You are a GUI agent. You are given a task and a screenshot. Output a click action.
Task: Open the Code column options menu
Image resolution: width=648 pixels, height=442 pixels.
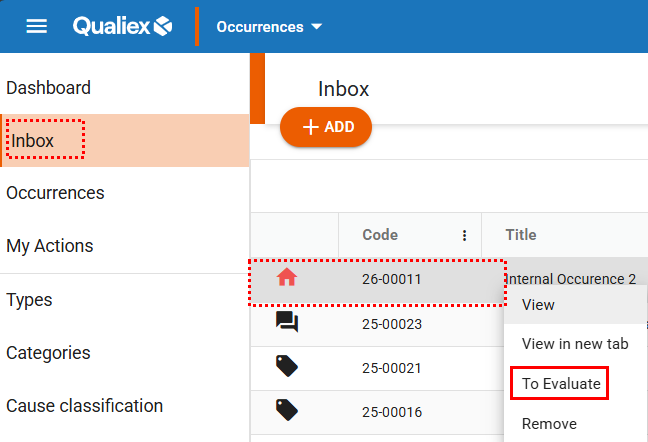[x=464, y=236]
